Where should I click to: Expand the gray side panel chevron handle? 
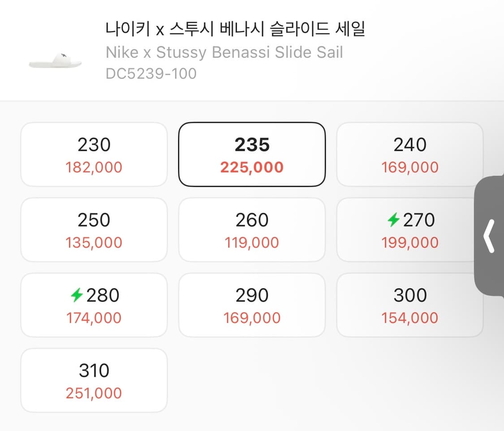pyautogui.click(x=489, y=235)
